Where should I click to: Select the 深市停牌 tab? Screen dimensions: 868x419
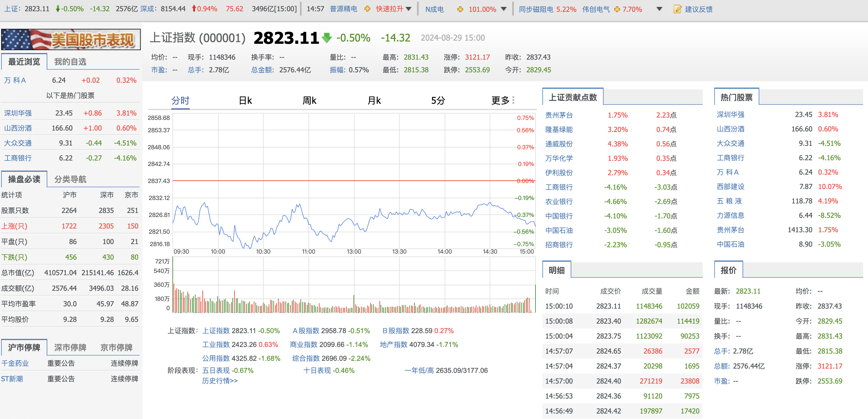[x=70, y=347]
